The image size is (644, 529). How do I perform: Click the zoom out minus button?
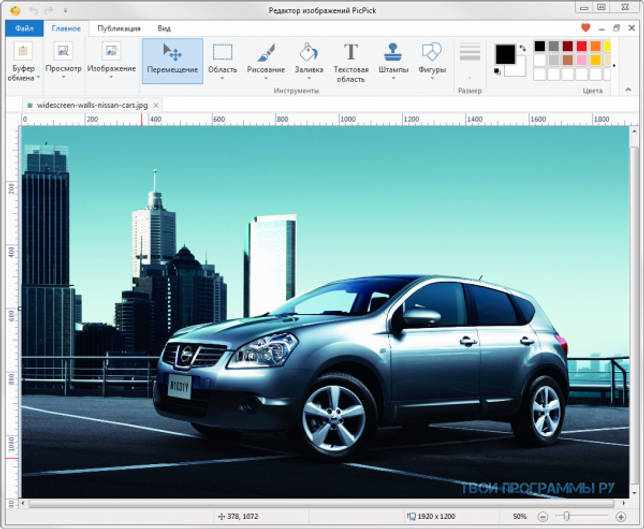543,517
